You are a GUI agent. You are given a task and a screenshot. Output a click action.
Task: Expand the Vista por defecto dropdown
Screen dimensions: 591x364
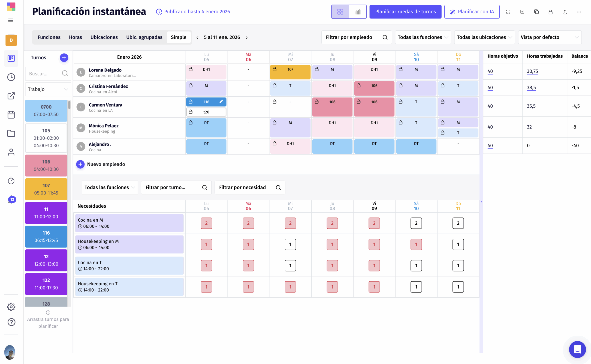[x=549, y=37]
